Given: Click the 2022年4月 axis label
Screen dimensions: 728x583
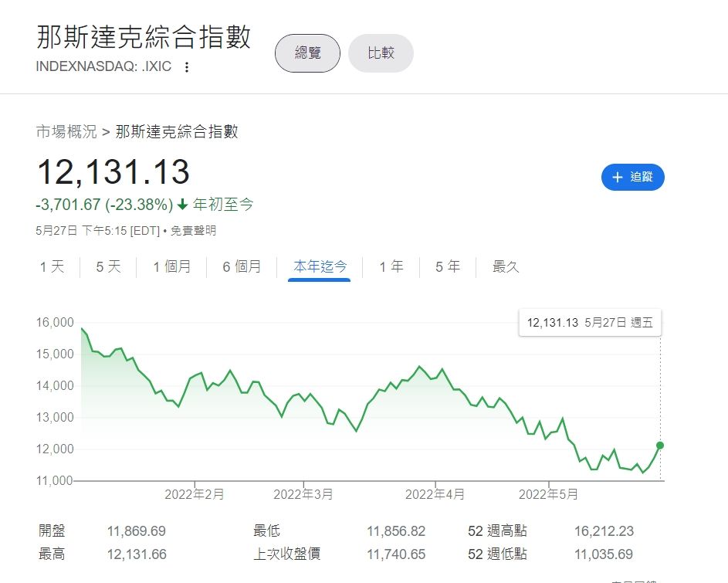Looking at the screenshot, I should pyautogui.click(x=435, y=495).
